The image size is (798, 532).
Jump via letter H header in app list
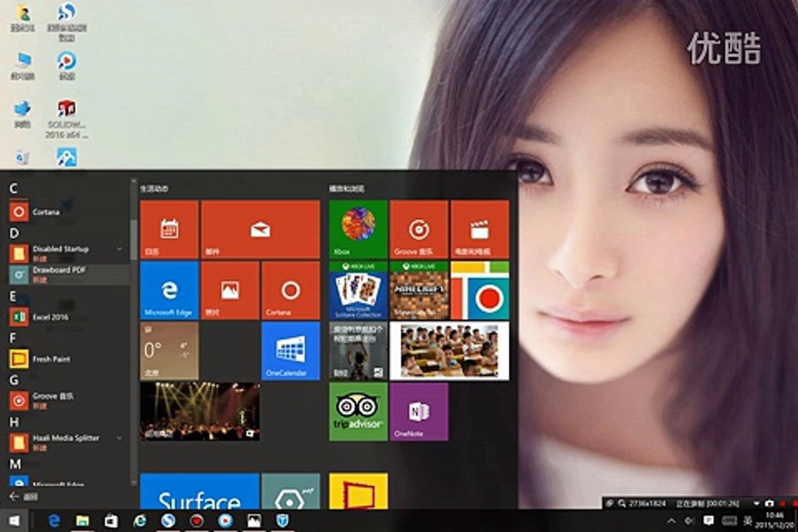pyautogui.click(x=14, y=422)
